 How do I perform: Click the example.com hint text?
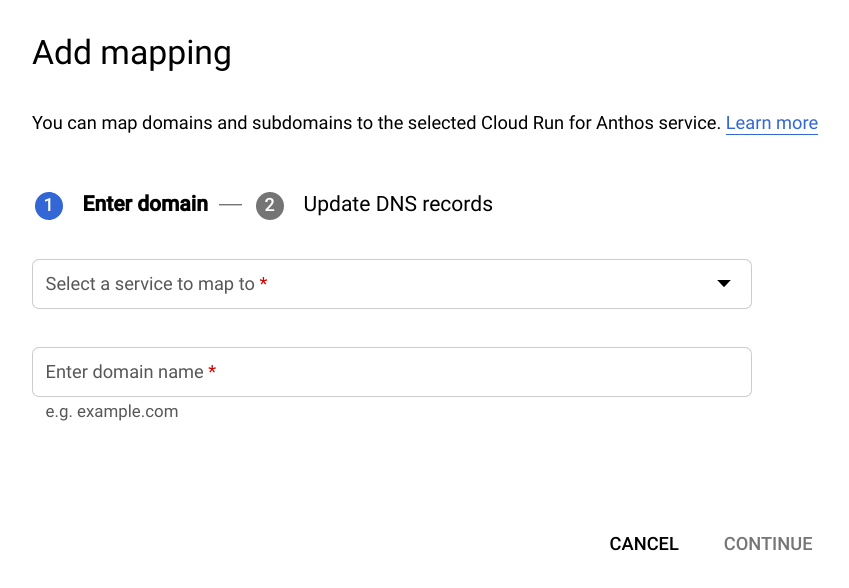click(x=112, y=411)
